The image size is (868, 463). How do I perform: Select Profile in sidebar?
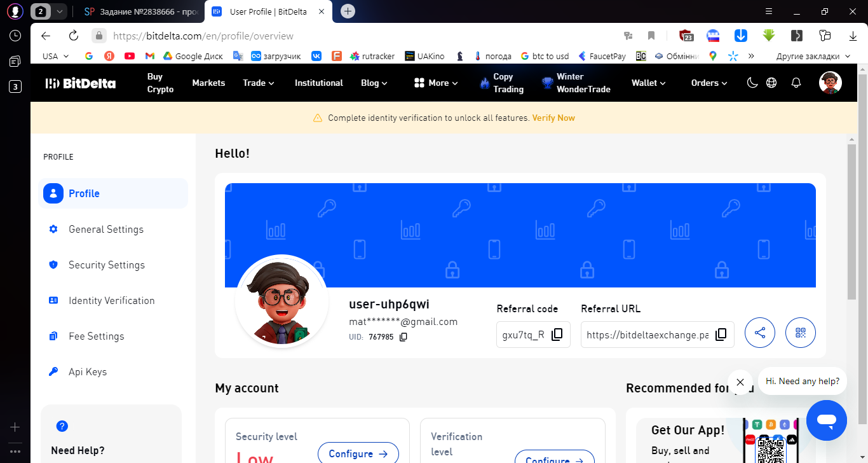(113, 193)
